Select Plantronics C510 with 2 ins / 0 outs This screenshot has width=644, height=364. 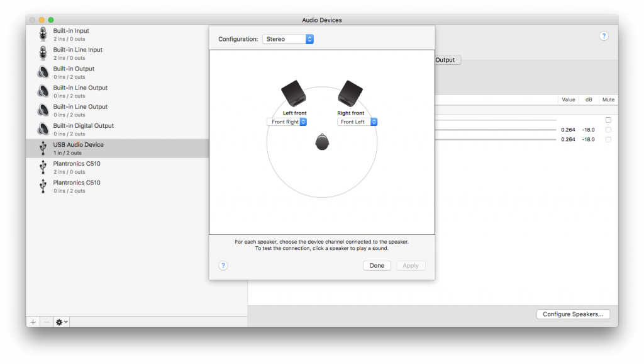[118, 168]
